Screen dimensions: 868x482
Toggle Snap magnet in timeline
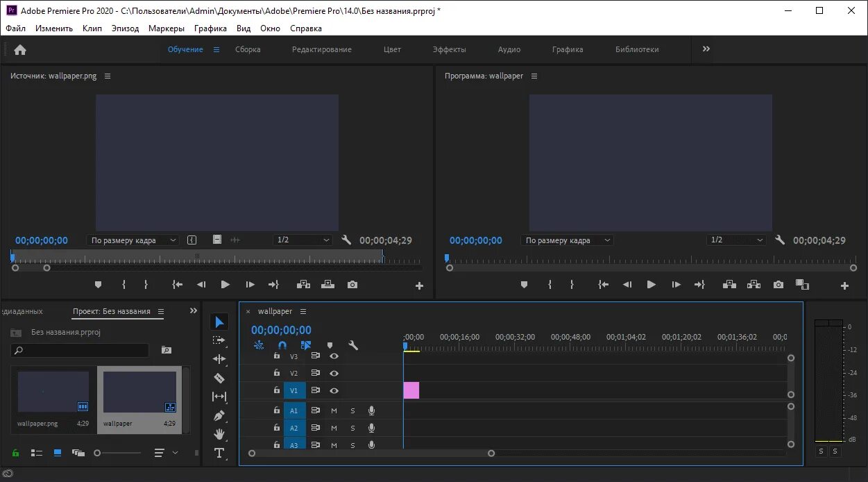point(282,345)
